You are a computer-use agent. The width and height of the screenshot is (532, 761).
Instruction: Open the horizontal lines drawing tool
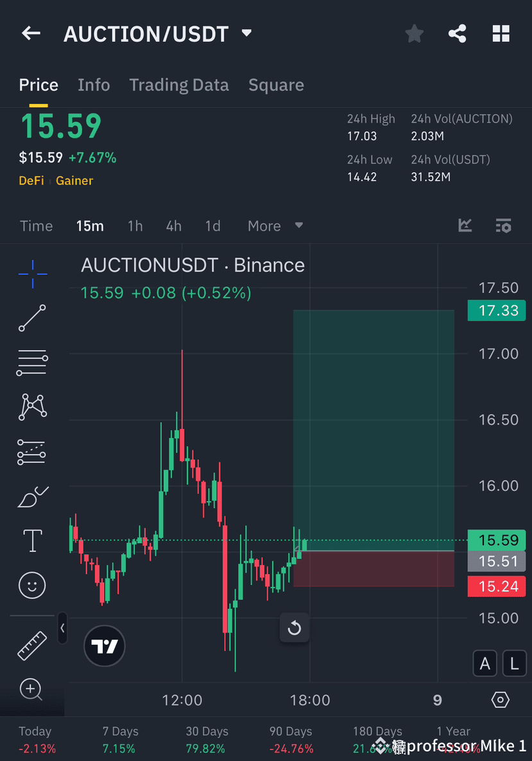coord(31,362)
